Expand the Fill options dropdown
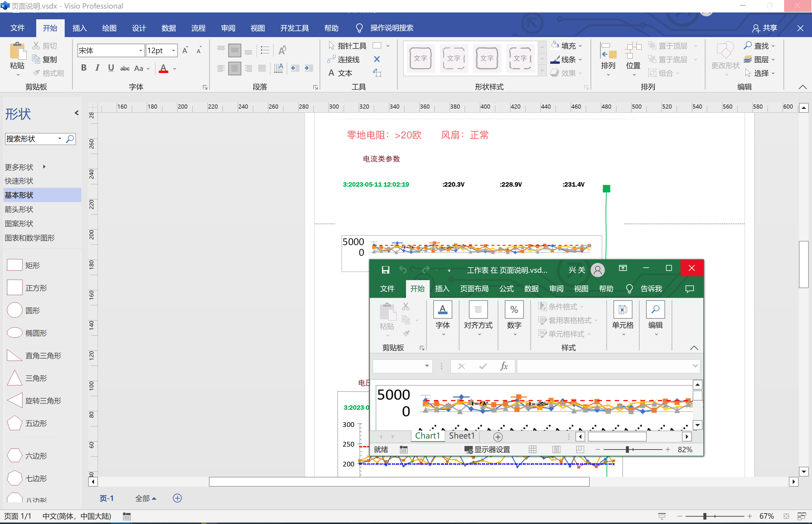This screenshot has width=812, height=524. [580, 46]
